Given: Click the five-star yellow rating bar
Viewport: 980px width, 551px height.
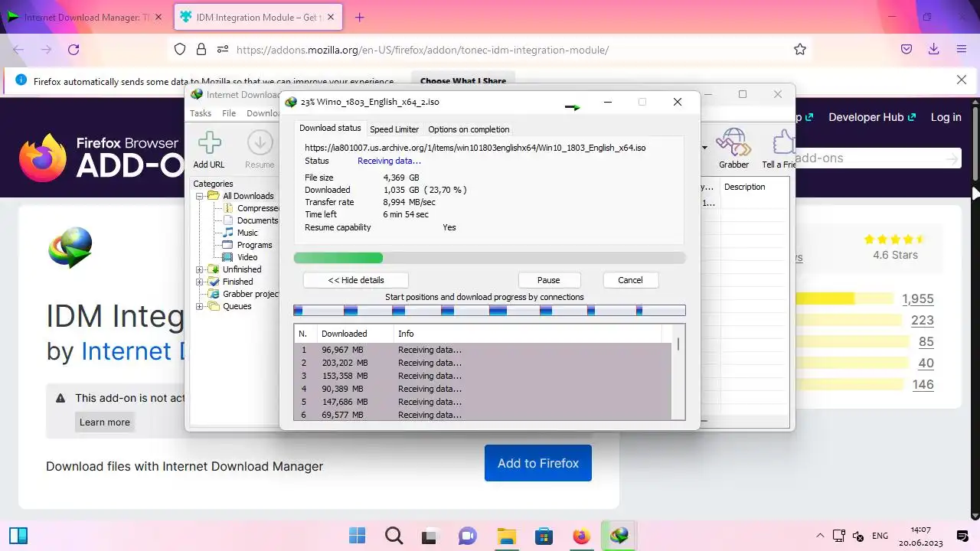Looking at the screenshot, I should pyautogui.click(x=844, y=298).
